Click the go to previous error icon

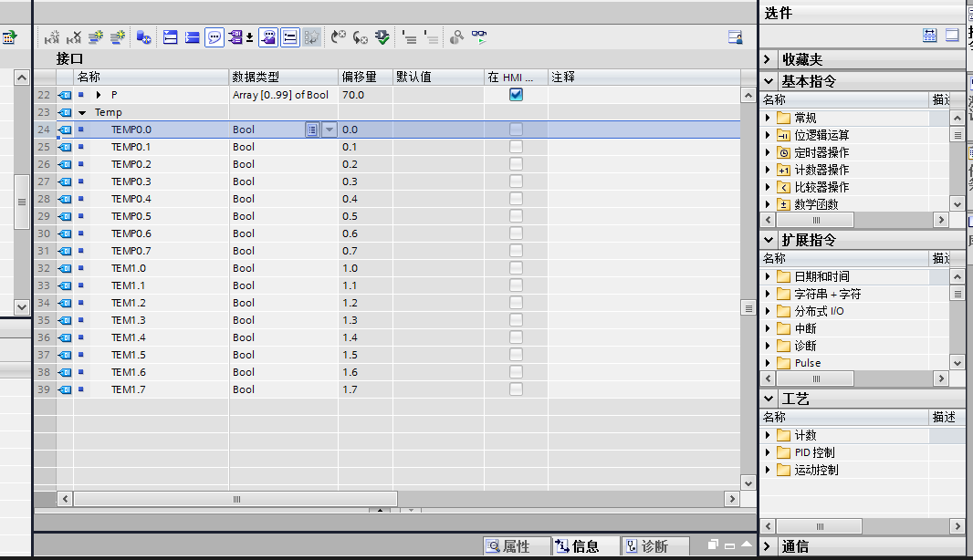pos(360,37)
